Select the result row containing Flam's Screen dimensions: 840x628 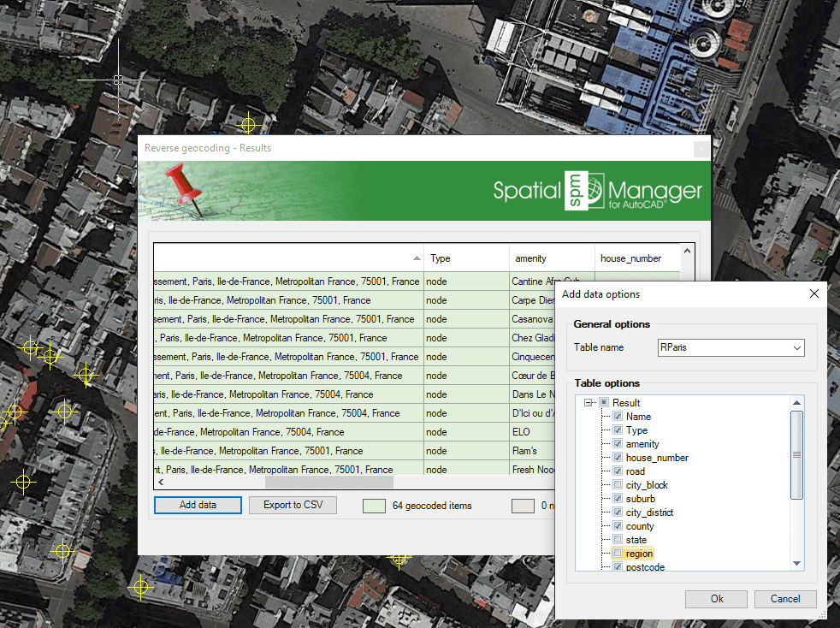coord(299,451)
